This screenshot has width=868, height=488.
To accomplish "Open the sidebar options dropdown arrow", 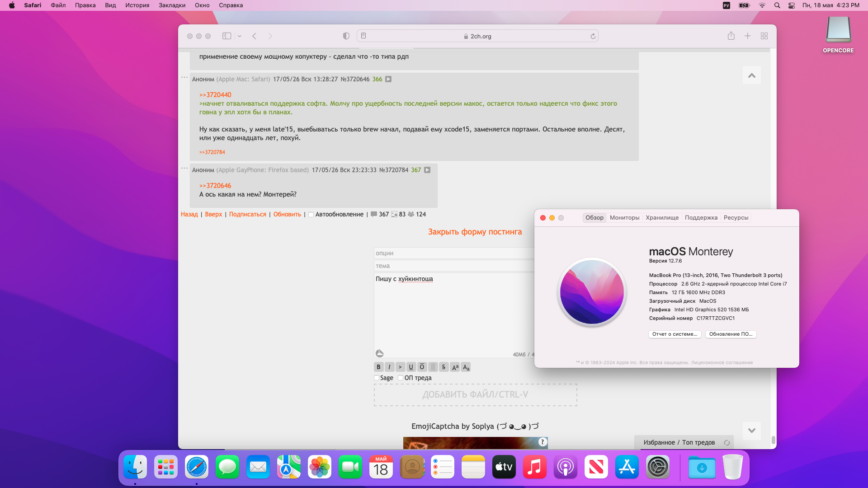I will (x=240, y=36).
